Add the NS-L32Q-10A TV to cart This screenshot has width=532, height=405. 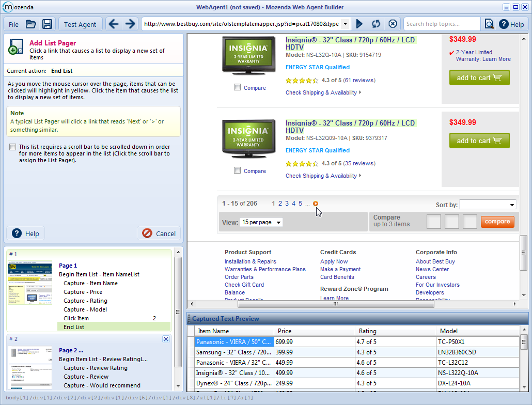479,77
